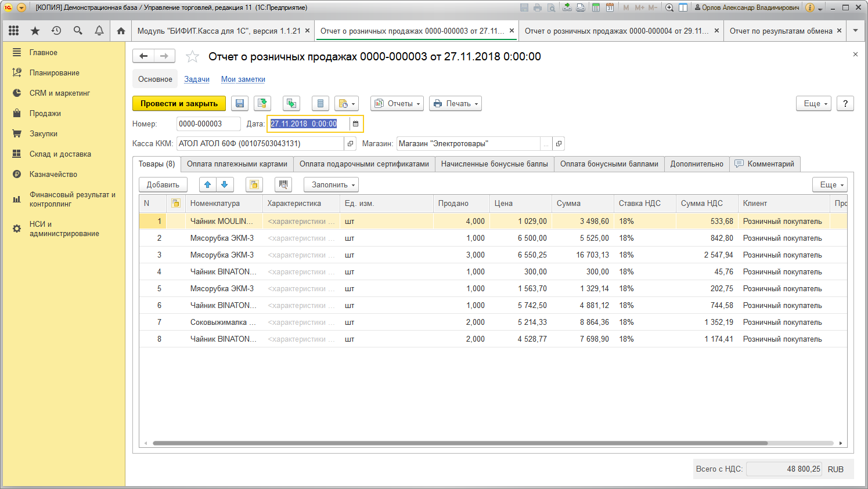Move row down with arrow icon
This screenshot has width=868, height=489.
224,184
